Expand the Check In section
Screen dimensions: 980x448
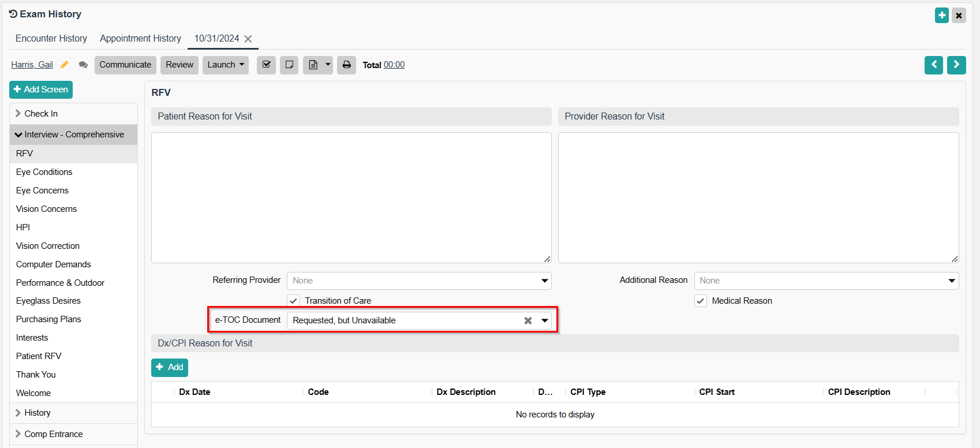pyautogui.click(x=41, y=114)
